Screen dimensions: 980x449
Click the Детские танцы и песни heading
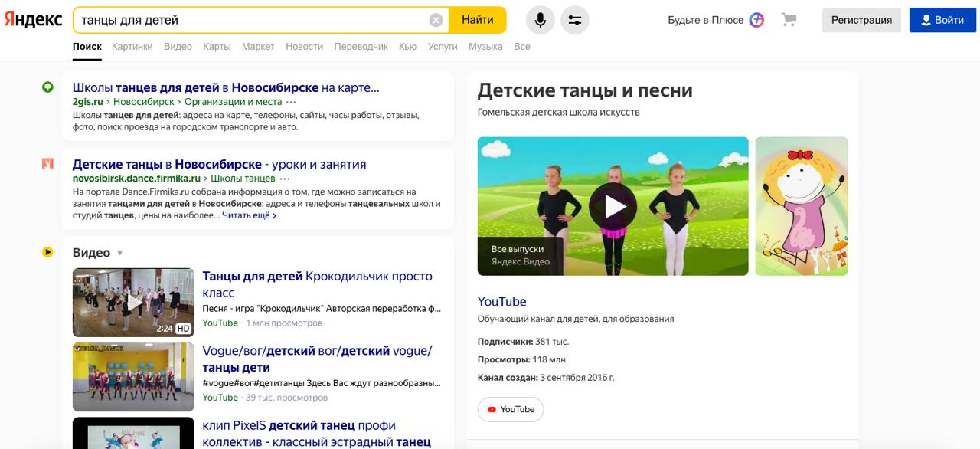click(x=585, y=90)
